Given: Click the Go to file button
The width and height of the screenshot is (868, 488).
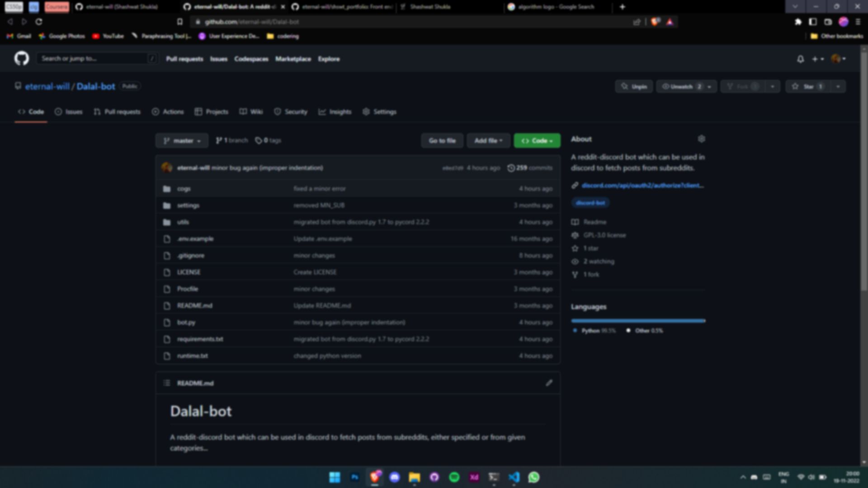Looking at the screenshot, I should [442, 141].
